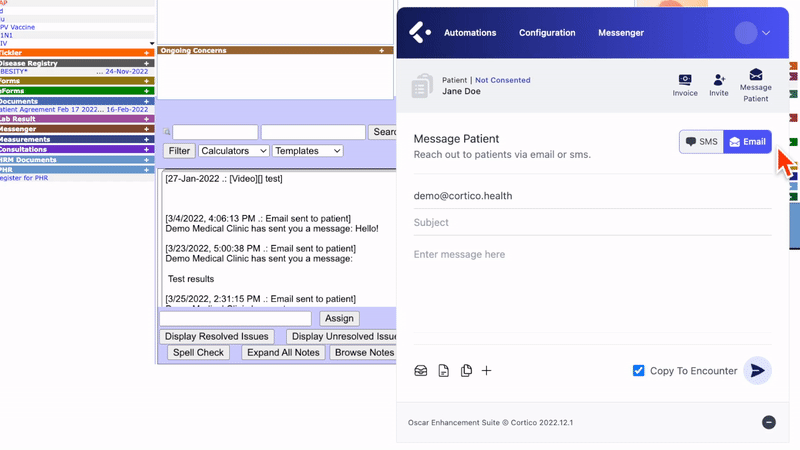This screenshot has width=800, height=450.
Task: Click the Invoice icon
Action: point(685,80)
